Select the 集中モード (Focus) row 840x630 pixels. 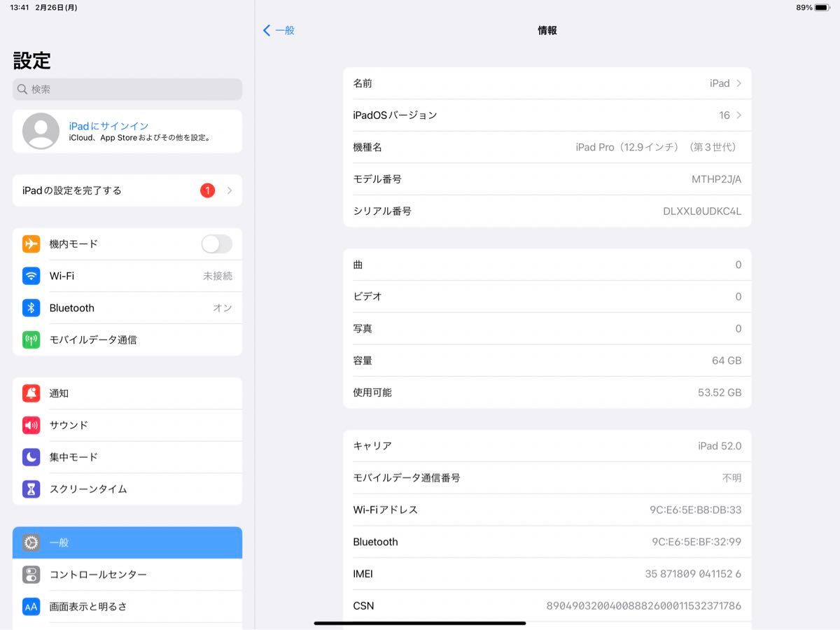(x=127, y=457)
